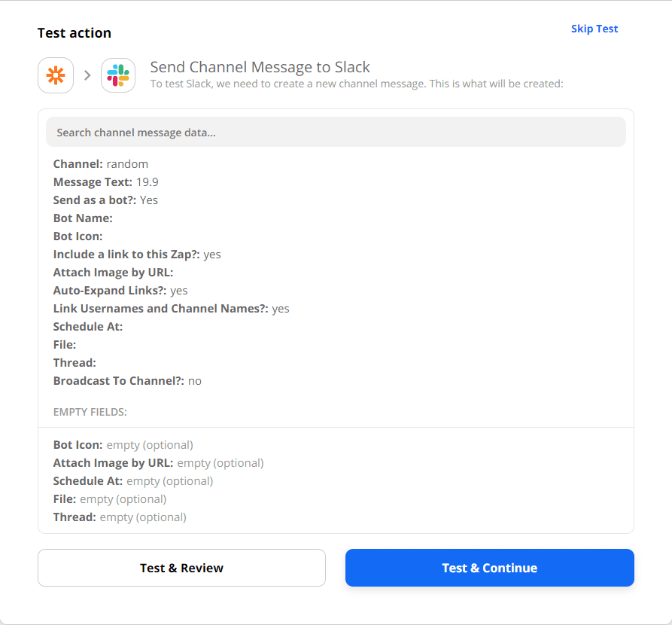The image size is (672, 625).
Task: Select the Auto-Expand Links? yes row
Action: tap(120, 291)
